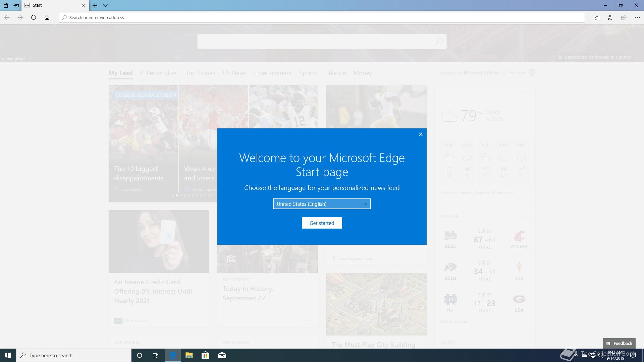Switch to Top Stories tab
The height and width of the screenshot is (362, 644).
point(201,73)
